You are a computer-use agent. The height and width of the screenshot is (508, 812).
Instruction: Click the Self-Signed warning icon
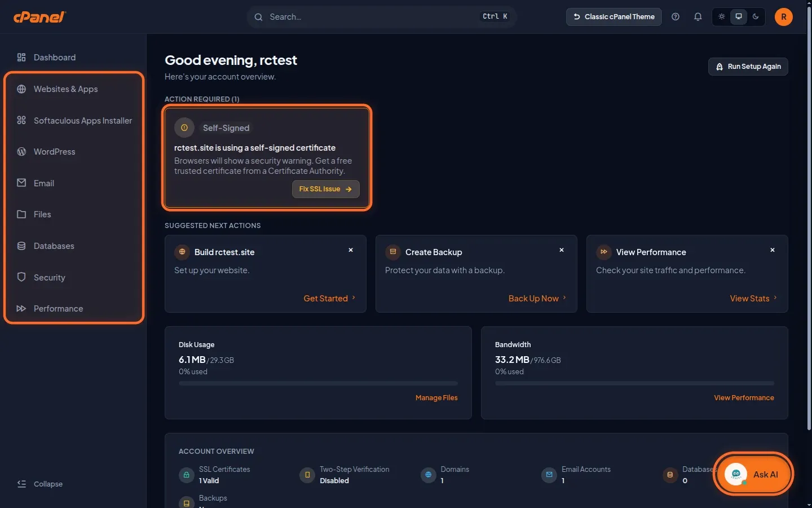184,128
